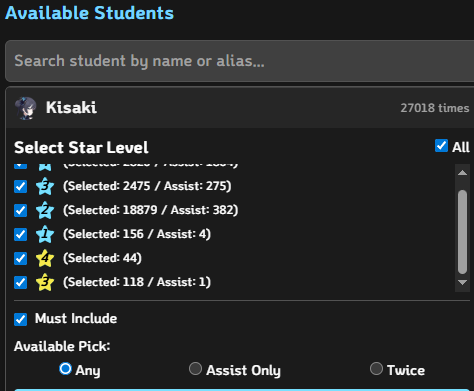Viewport: 474px width, 391px height.
Task: Click the blue 1-star icon
Action: [x=45, y=234]
